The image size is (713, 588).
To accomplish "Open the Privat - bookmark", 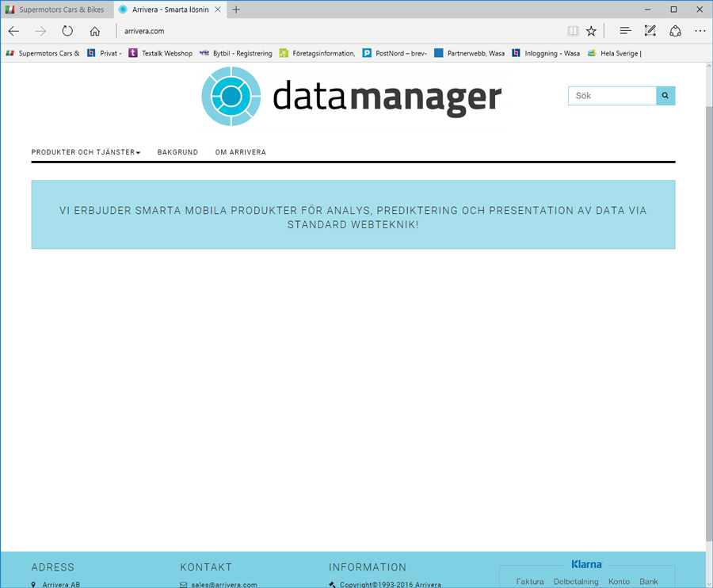I will pyautogui.click(x=104, y=53).
